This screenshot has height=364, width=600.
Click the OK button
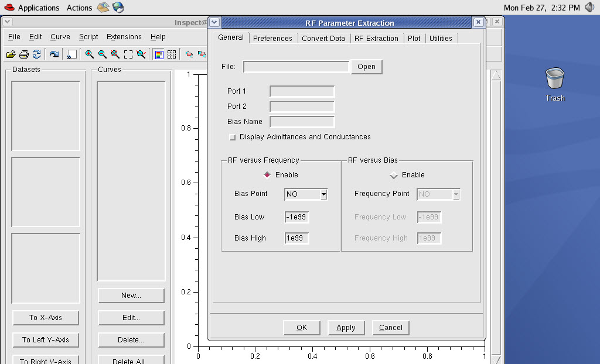(302, 328)
